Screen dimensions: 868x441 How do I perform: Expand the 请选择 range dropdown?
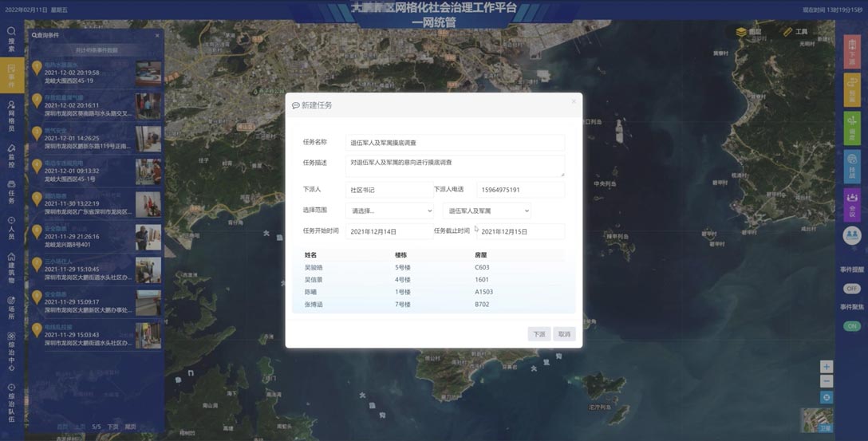pyautogui.click(x=389, y=211)
